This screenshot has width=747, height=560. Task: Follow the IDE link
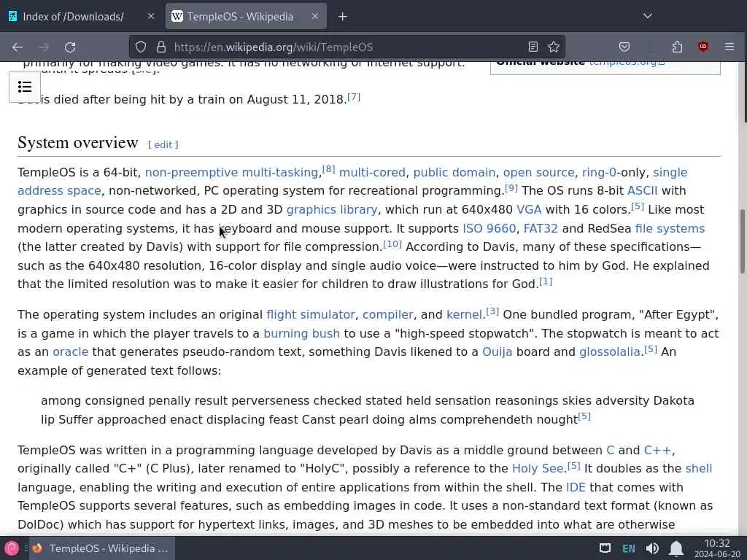point(576,488)
